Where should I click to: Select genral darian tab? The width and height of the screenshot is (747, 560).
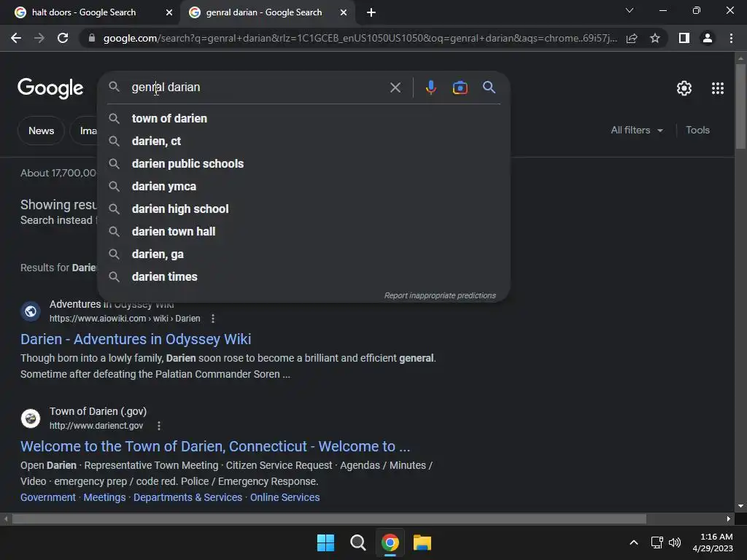click(x=264, y=12)
